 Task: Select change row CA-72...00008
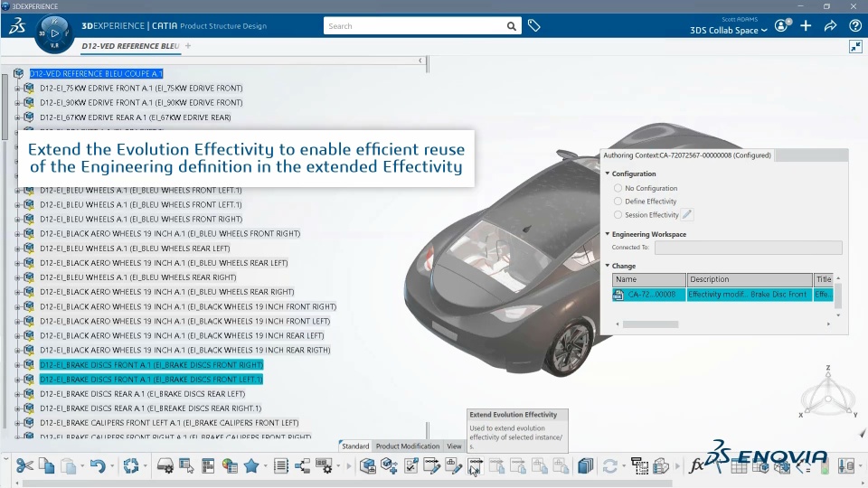click(722, 295)
